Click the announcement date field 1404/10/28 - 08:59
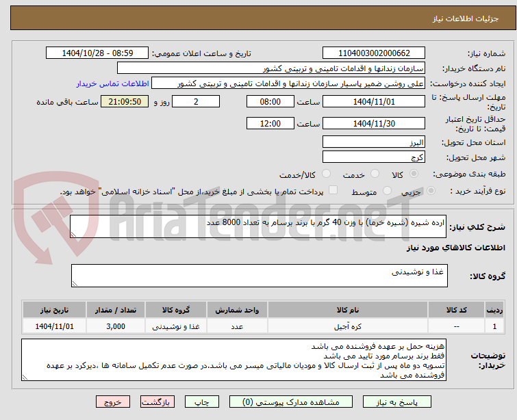 (x=97, y=53)
